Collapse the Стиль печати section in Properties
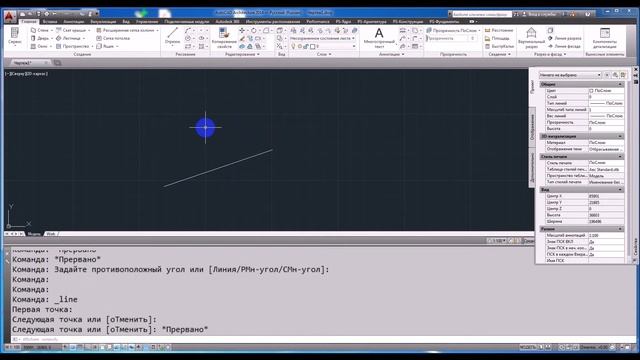This screenshot has width=640, height=360. click(620, 156)
